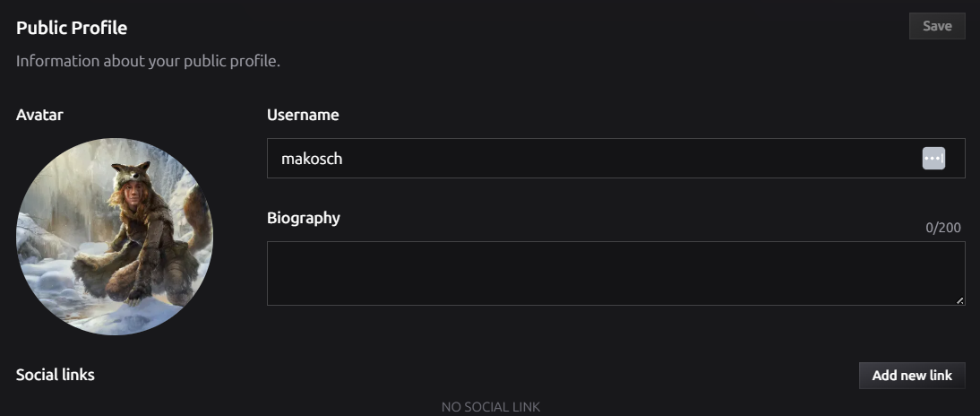This screenshot has width=980, height=416.
Task: Click the Public Profile heading
Action: (x=72, y=28)
